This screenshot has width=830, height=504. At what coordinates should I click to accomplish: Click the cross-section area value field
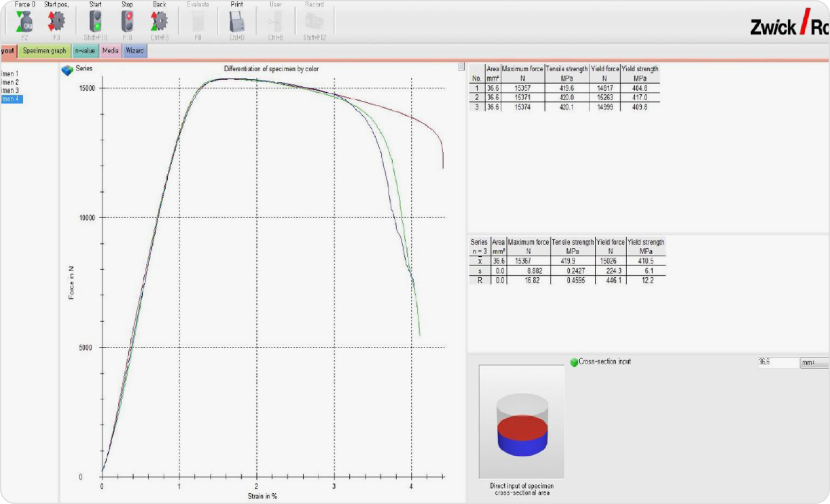pos(778,362)
